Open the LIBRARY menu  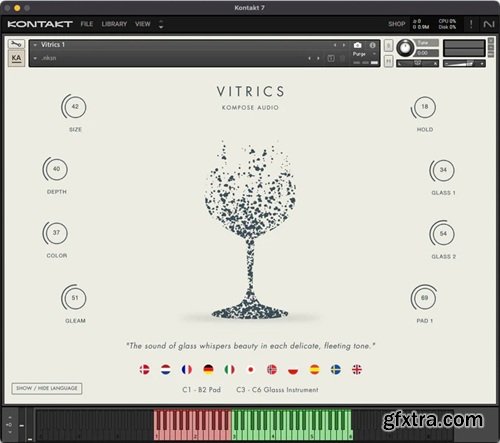(114, 24)
